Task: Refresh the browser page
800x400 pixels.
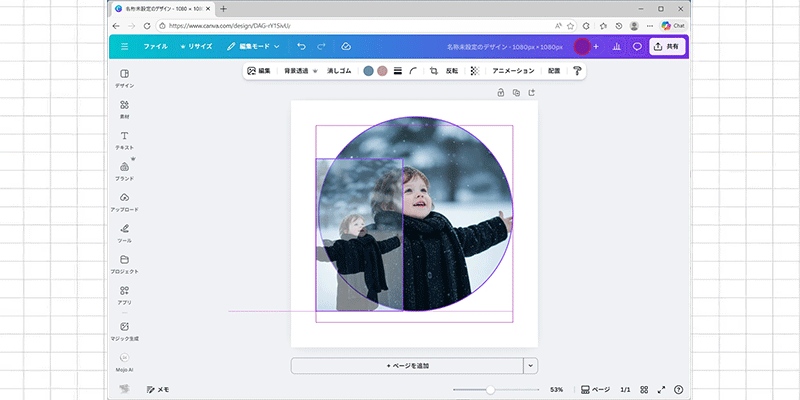Action: 147,26
